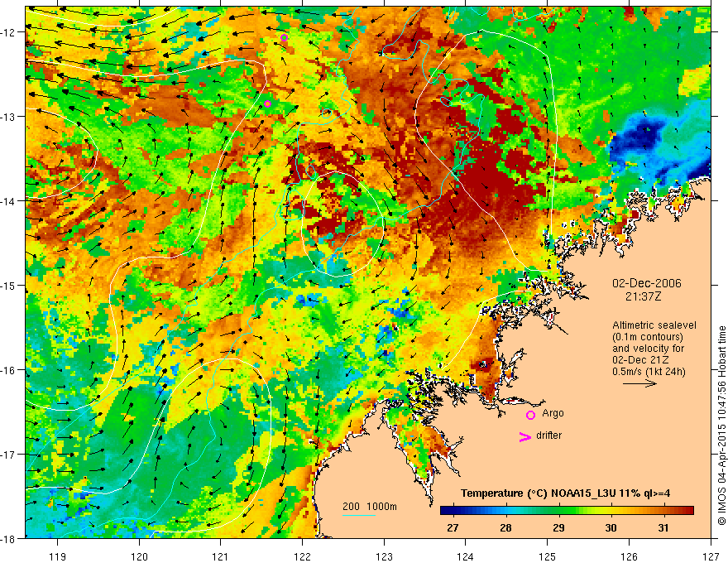Click the temperature color bar

[x=567, y=511]
